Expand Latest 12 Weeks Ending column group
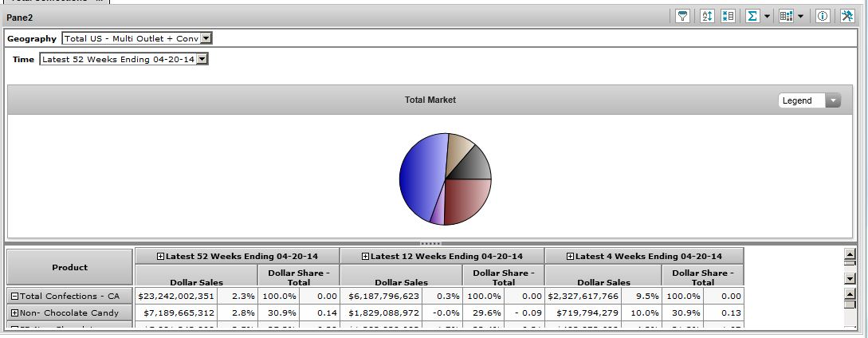 point(366,256)
